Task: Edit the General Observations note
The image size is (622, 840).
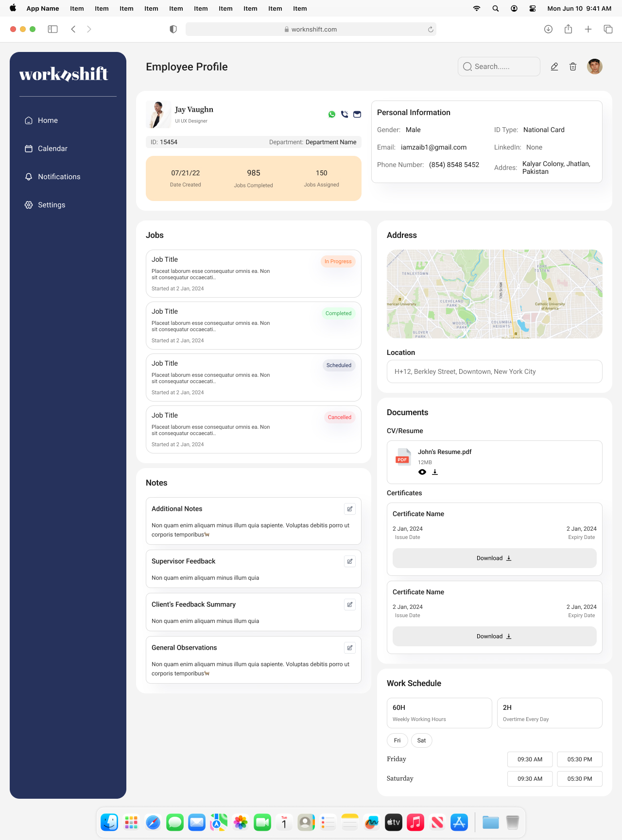Action: (x=350, y=648)
